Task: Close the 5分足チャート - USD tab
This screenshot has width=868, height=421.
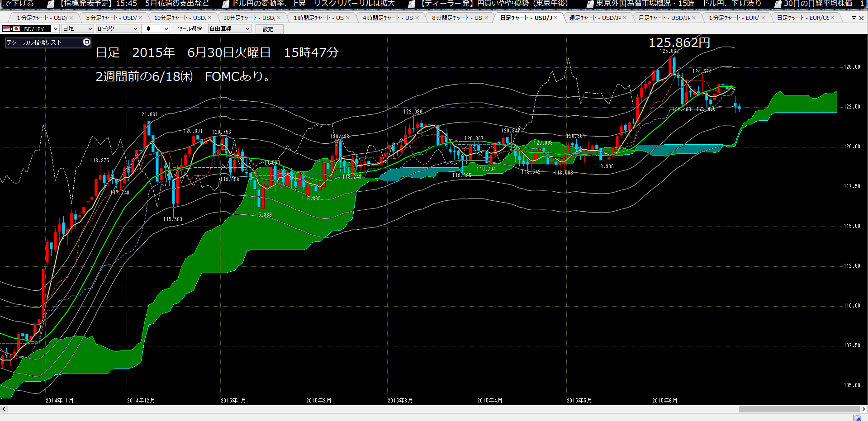Action: pyautogui.click(x=140, y=18)
